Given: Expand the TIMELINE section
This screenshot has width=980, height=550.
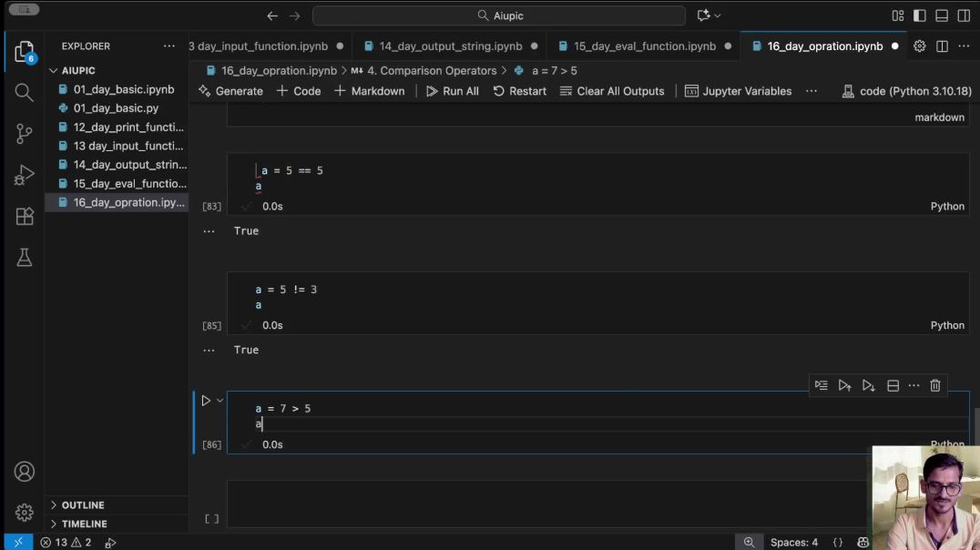Looking at the screenshot, I should [x=84, y=525].
